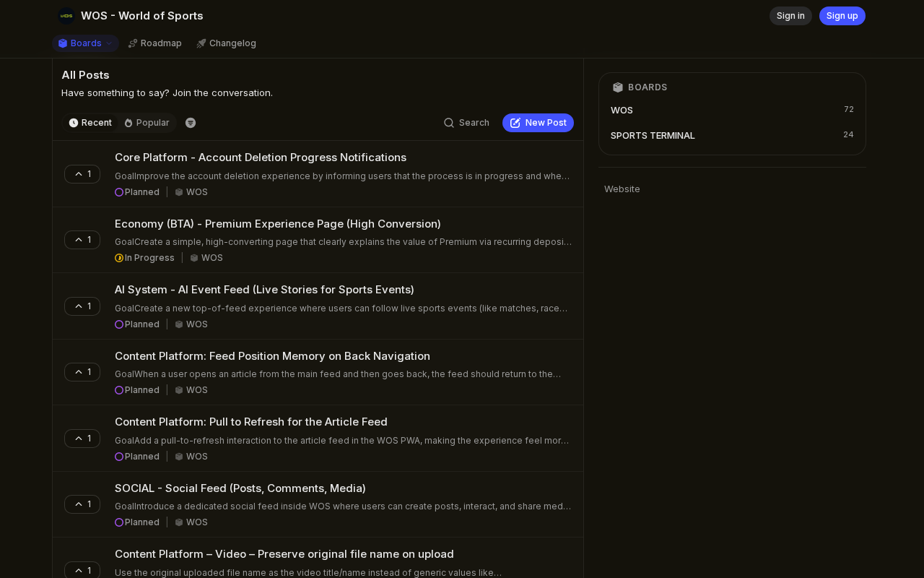Image resolution: width=924 pixels, height=578 pixels.
Task: Open the WOS board in sidebar
Action: click(x=622, y=111)
